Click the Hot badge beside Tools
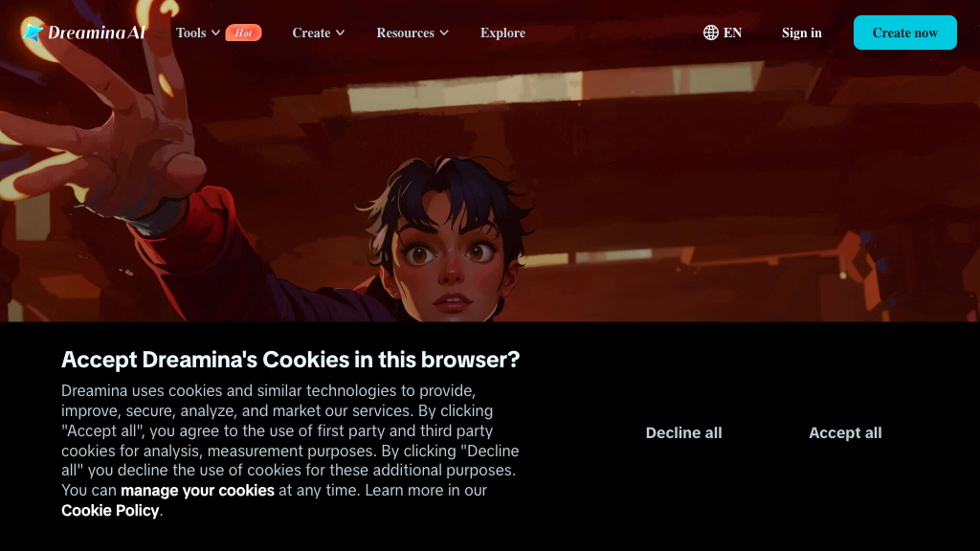Screen dimensions: 980x551 click(243, 33)
